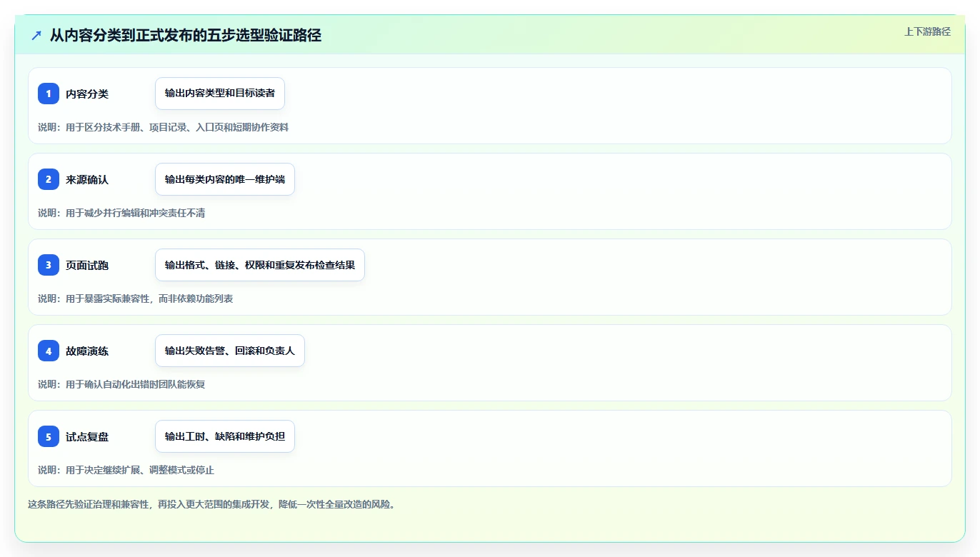Click the 输出每类内容的唯一维护端 chip
Viewport: 980px width, 557px height.
[225, 179]
